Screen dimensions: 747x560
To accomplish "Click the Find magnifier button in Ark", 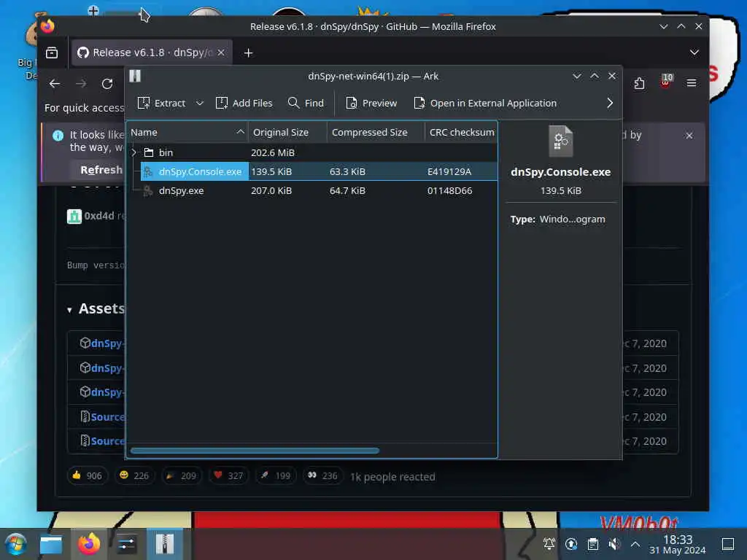I will pyautogui.click(x=306, y=103).
